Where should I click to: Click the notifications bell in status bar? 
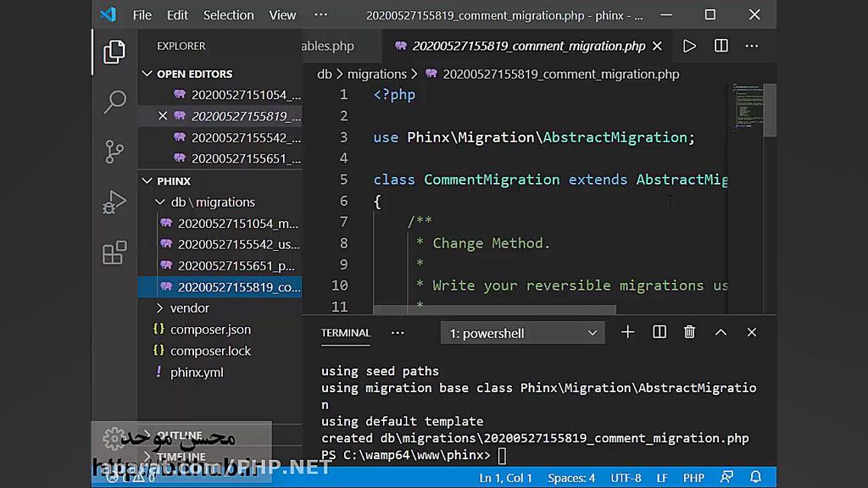(x=754, y=477)
